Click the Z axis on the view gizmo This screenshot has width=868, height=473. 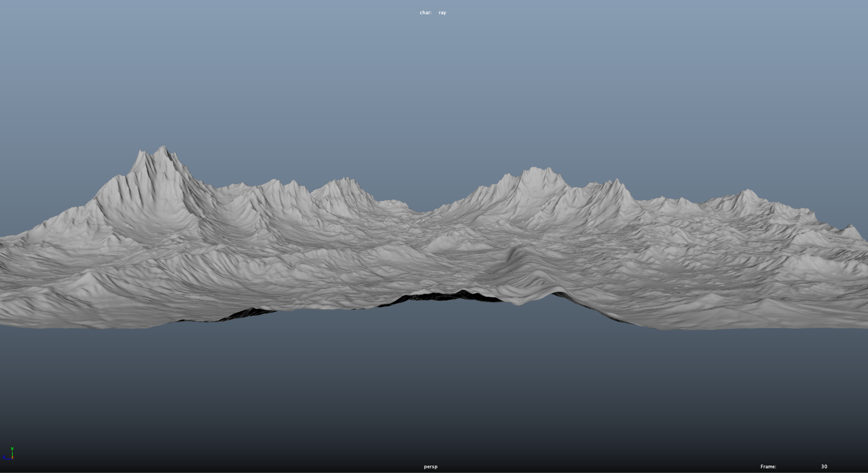pyautogui.click(x=9, y=459)
